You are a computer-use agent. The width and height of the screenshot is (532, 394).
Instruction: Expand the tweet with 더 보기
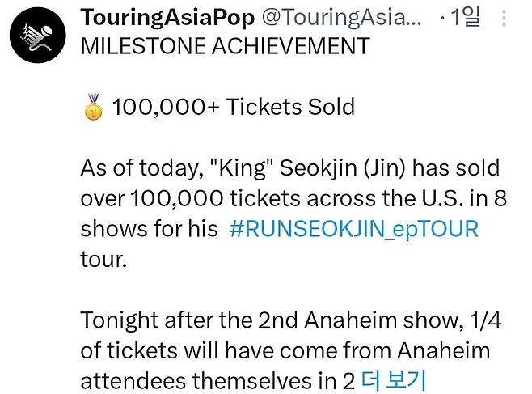(394, 379)
